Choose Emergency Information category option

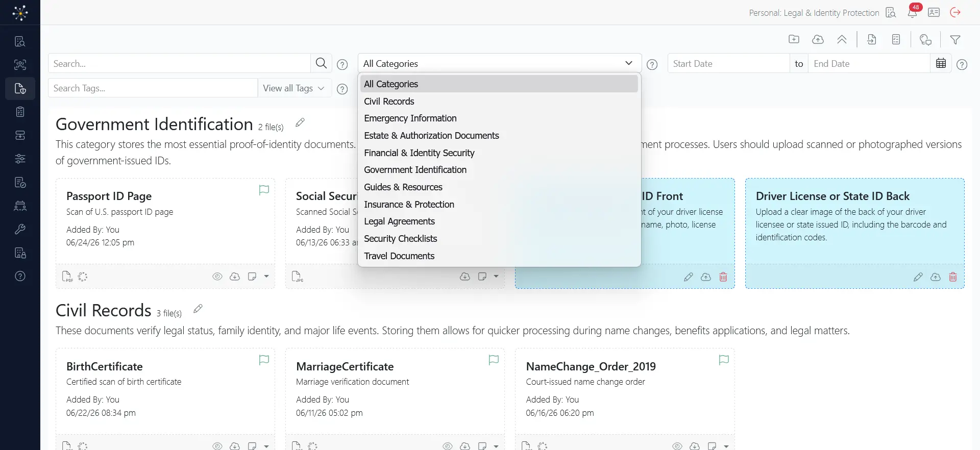coord(499,118)
